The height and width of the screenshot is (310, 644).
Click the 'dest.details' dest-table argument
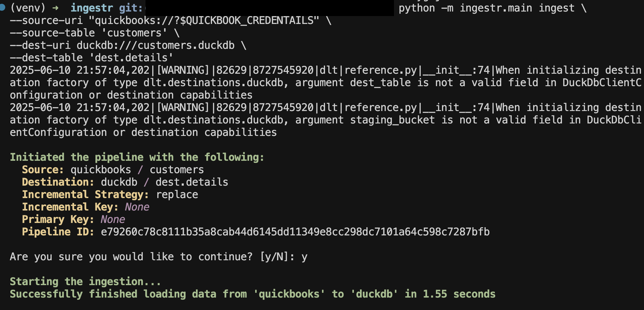131,58
